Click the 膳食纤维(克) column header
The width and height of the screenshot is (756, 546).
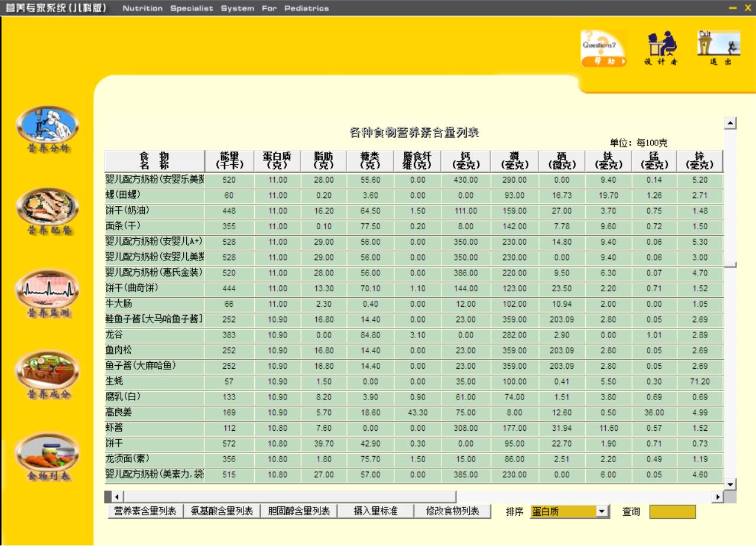coord(417,161)
